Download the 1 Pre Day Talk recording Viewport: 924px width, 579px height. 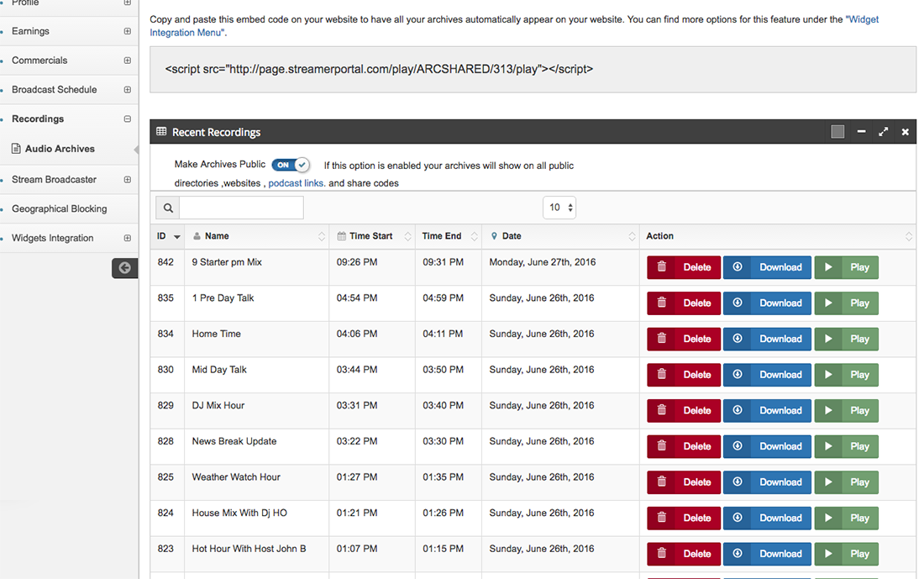pos(767,303)
